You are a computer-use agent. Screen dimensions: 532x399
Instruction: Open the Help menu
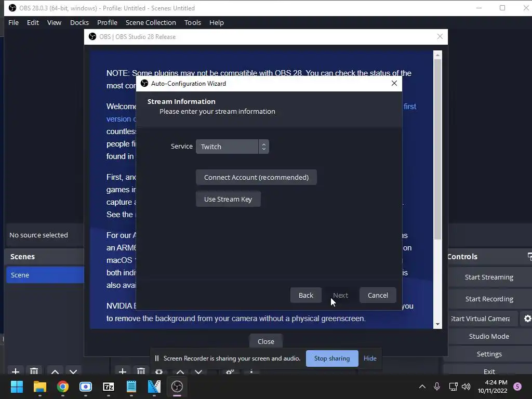click(217, 23)
